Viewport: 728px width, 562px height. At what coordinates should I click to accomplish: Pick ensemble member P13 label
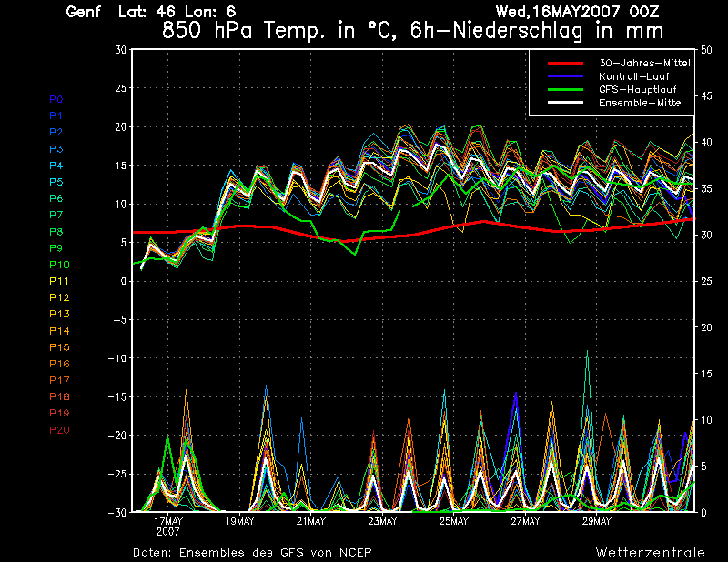(x=57, y=314)
